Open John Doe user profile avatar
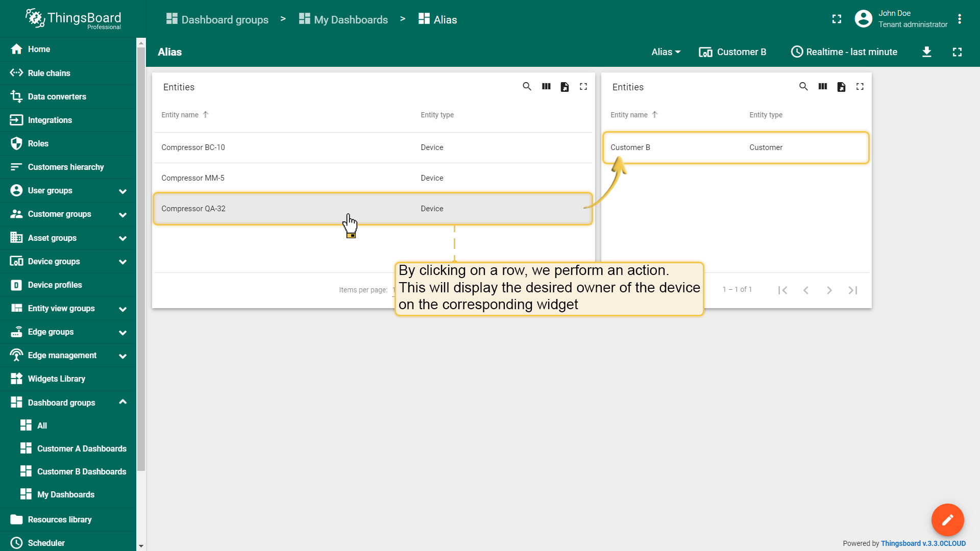The width and height of the screenshot is (980, 551). click(863, 19)
